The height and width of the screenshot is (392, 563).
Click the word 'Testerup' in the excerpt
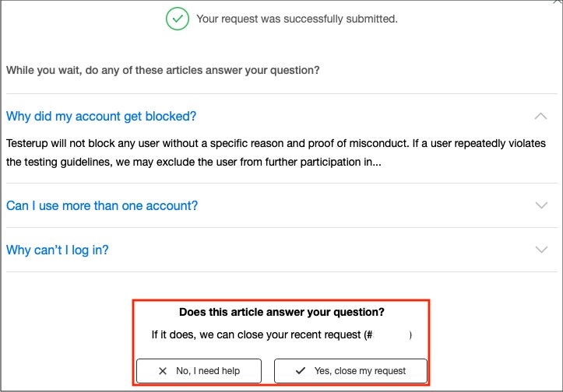27,143
